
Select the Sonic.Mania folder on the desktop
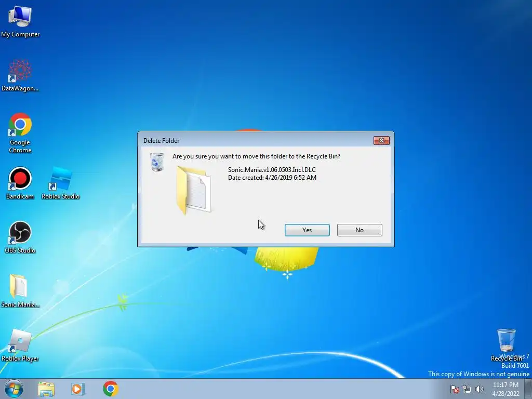20,291
